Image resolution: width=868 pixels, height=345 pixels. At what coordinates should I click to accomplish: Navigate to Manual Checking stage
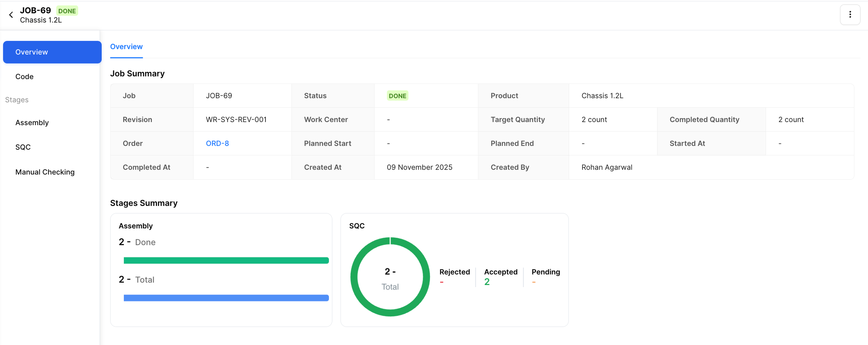click(x=45, y=172)
